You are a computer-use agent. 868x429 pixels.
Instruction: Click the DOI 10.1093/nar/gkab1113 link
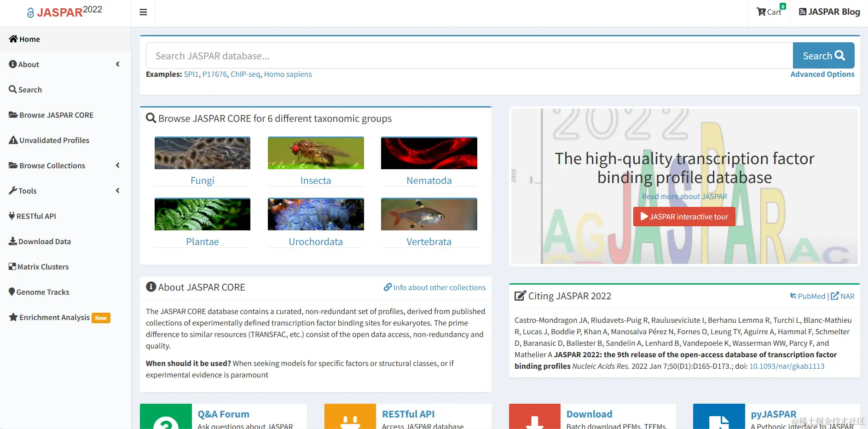click(x=787, y=366)
